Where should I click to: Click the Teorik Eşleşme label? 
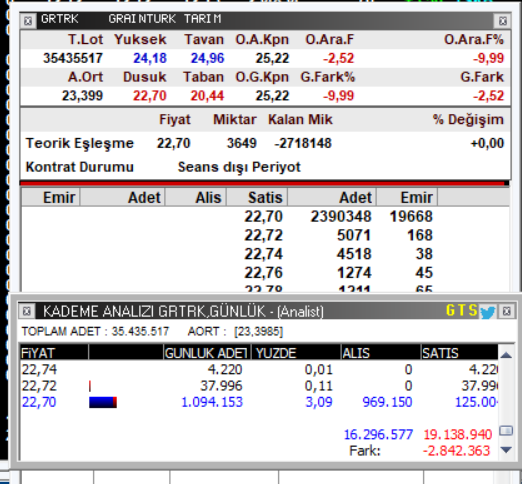point(80,143)
